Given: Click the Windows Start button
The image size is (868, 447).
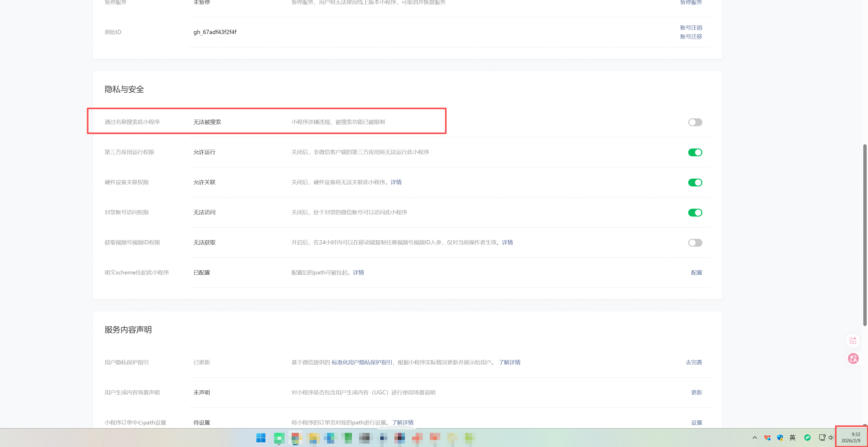Looking at the screenshot, I should point(261,438).
